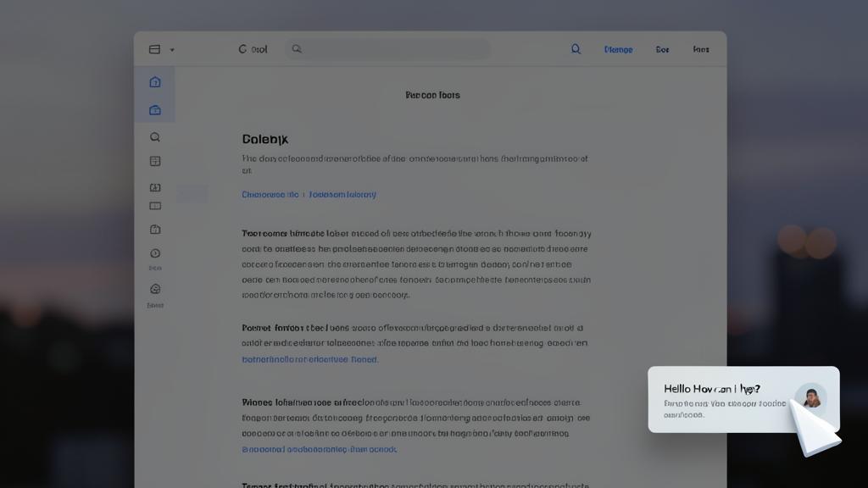This screenshot has height=488, width=868.
Task: Click second blue link under Colebjx heading
Action: click(342, 194)
